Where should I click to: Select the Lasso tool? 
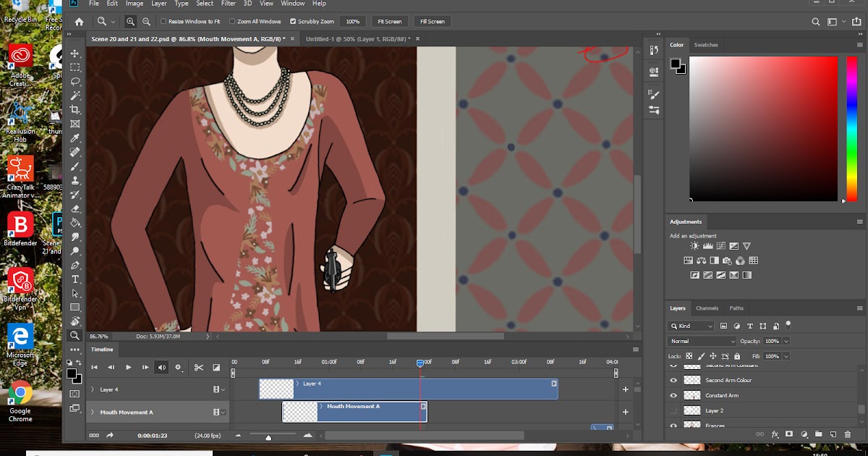[75, 82]
